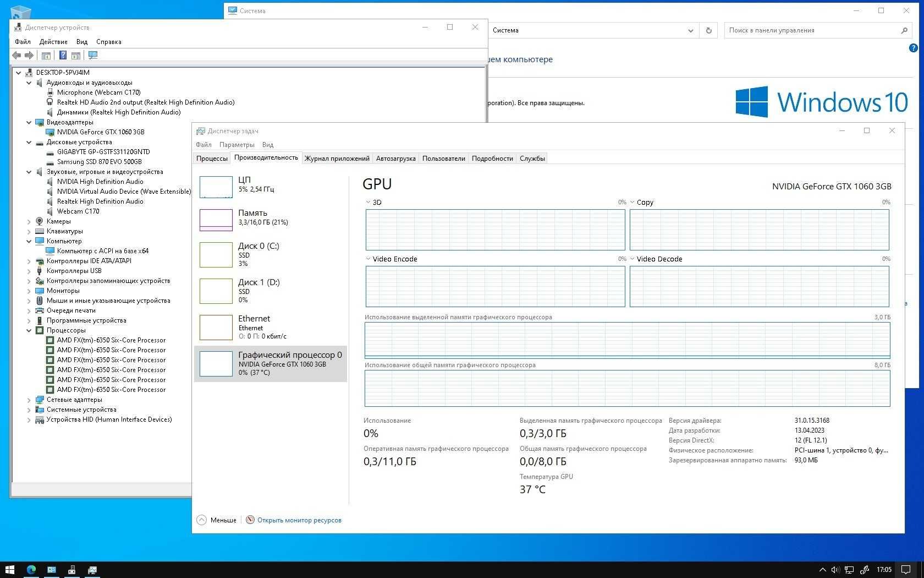Viewport: 924px width, 578px height.
Task: Click the scan hardware monitor icon in toolbar
Action: click(x=93, y=55)
